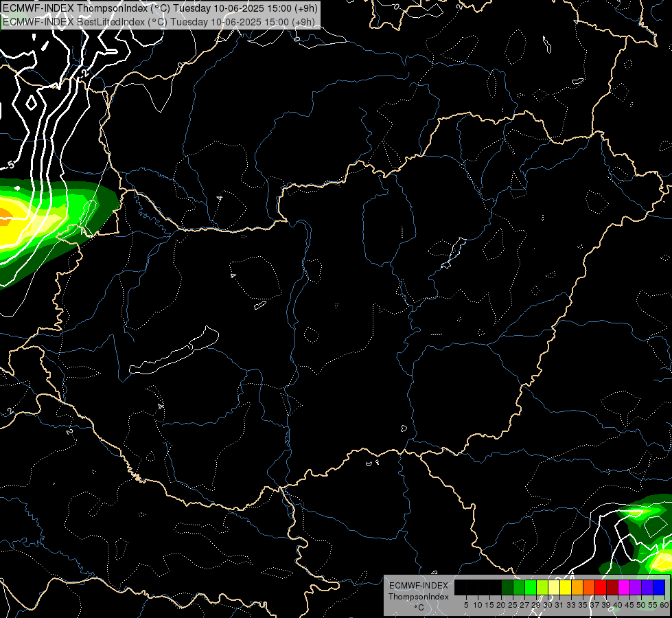This screenshot has height=618, width=672.
Task: Select the bright red 37-39 legend swatch
Action: pyautogui.click(x=601, y=587)
